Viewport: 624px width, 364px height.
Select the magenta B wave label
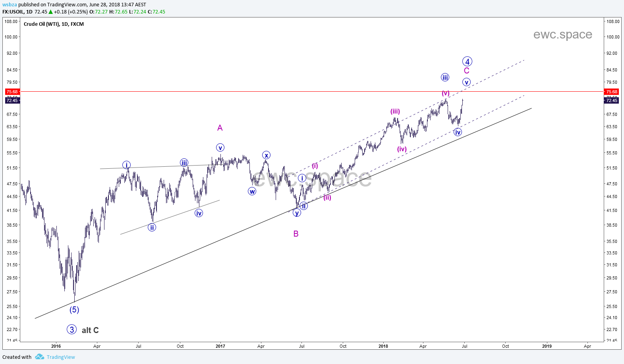click(296, 234)
